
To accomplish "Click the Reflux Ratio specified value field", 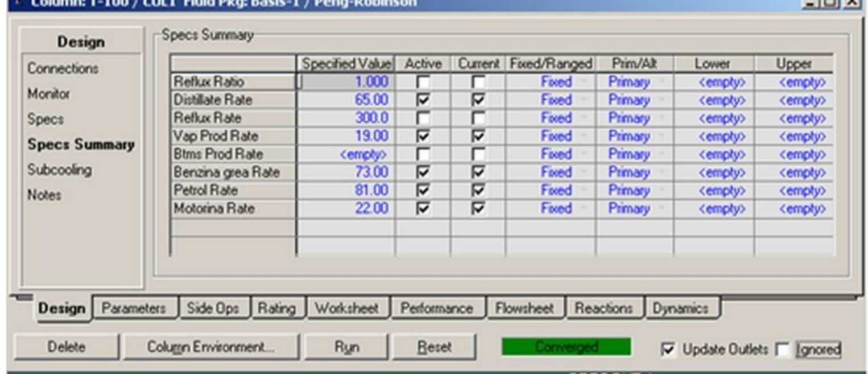I will 345,83.
